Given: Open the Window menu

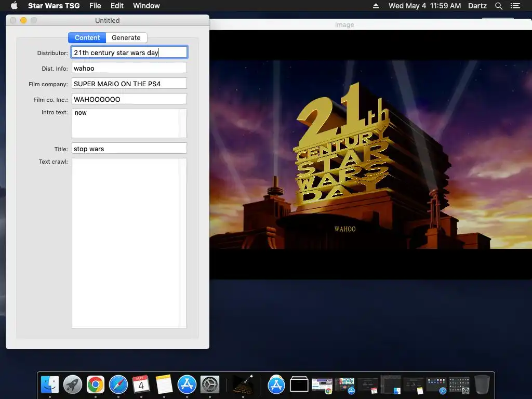Looking at the screenshot, I should point(146,6).
